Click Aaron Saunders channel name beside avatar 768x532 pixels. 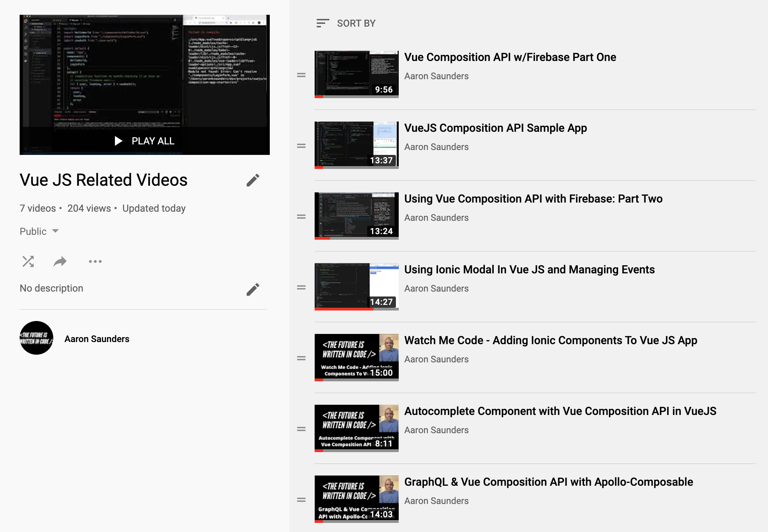(97, 339)
